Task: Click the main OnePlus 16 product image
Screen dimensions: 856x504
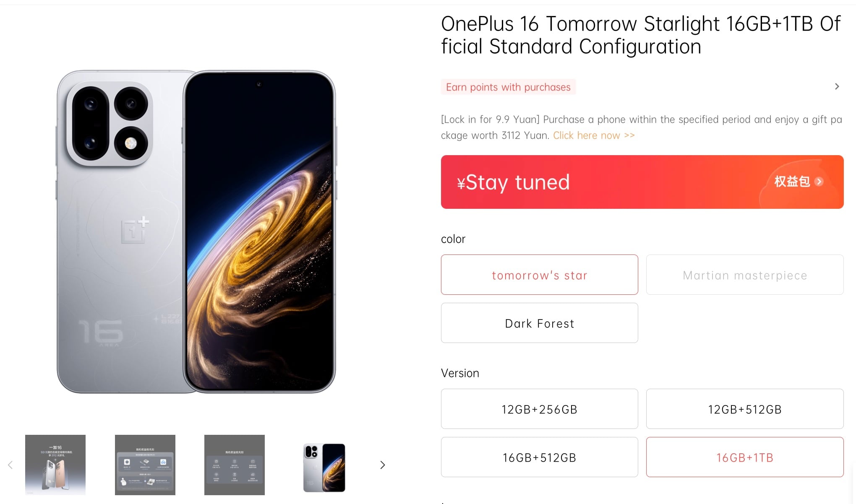Action: pyautogui.click(x=196, y=232)
